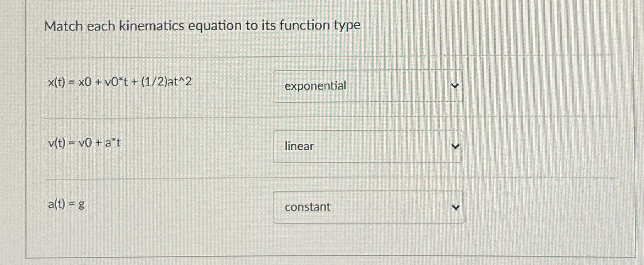The image size is (644, 265).
Task: Expand the answer selector for v(t) equation
Action: (367, 146)
